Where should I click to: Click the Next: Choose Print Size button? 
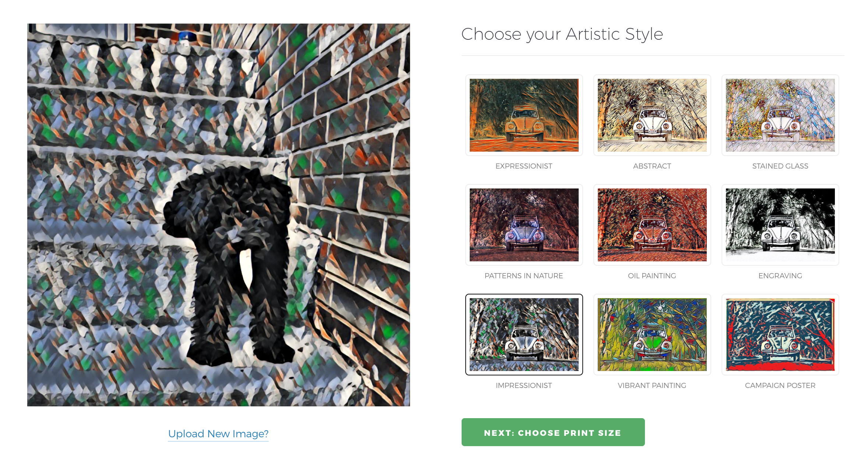(553, 432)
